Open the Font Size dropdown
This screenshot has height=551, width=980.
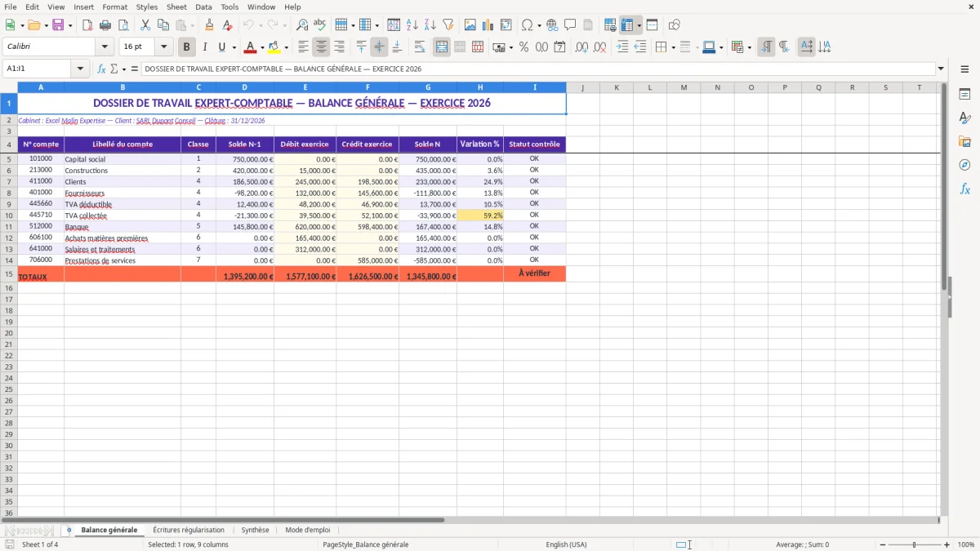(163, 47)
